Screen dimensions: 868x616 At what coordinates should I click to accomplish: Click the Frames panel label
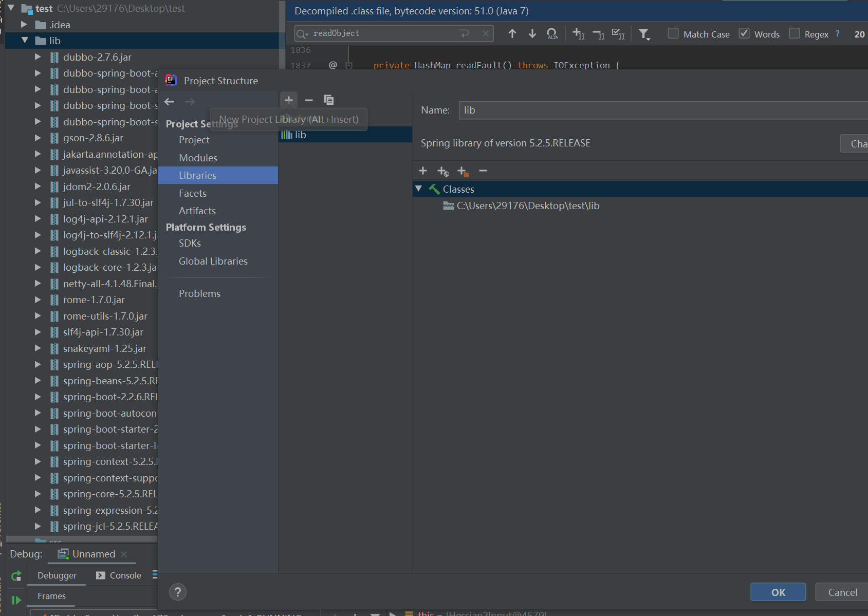click(51, 596)
